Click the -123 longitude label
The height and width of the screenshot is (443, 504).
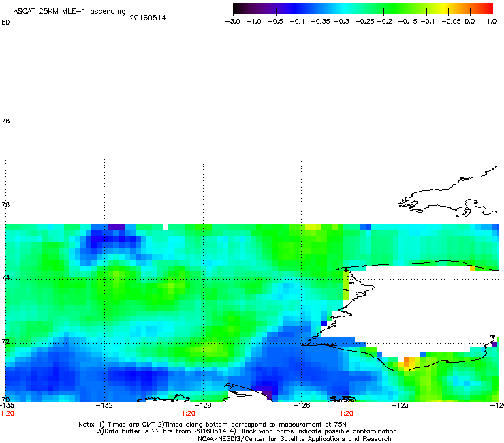(400, 406)
